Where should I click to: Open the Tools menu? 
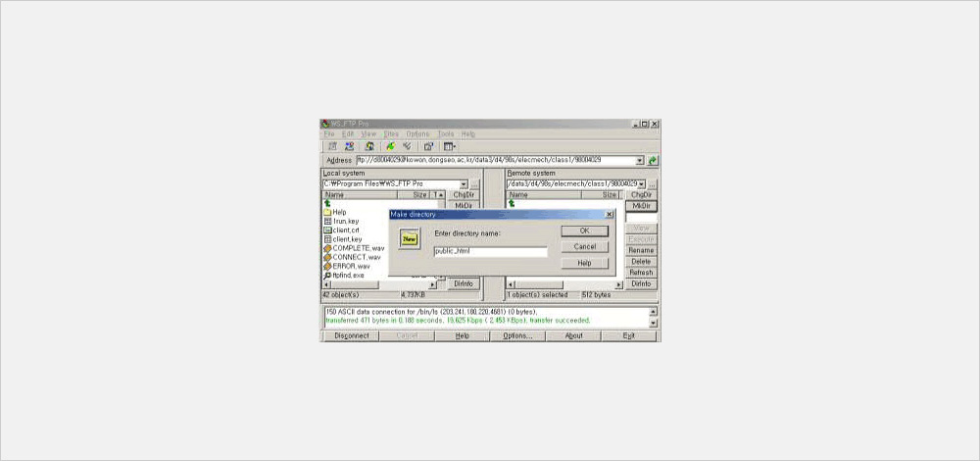(x=446, y=133)
